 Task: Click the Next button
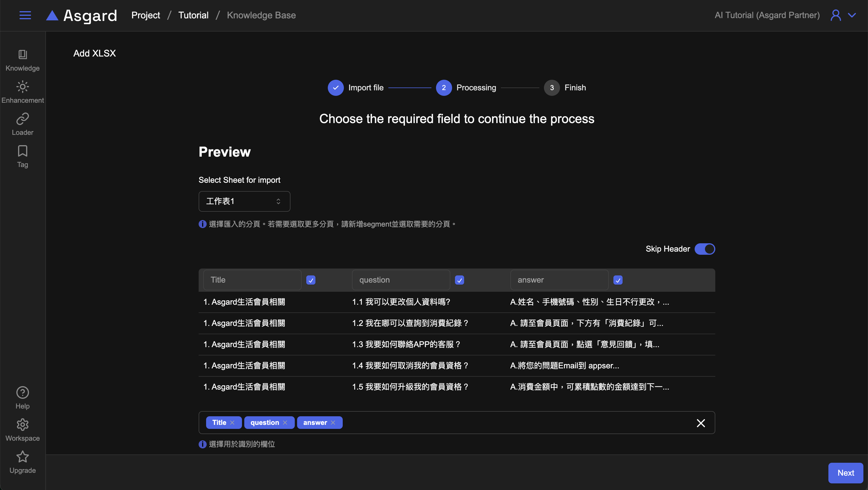pyautogui.click(x=845, y=473)
